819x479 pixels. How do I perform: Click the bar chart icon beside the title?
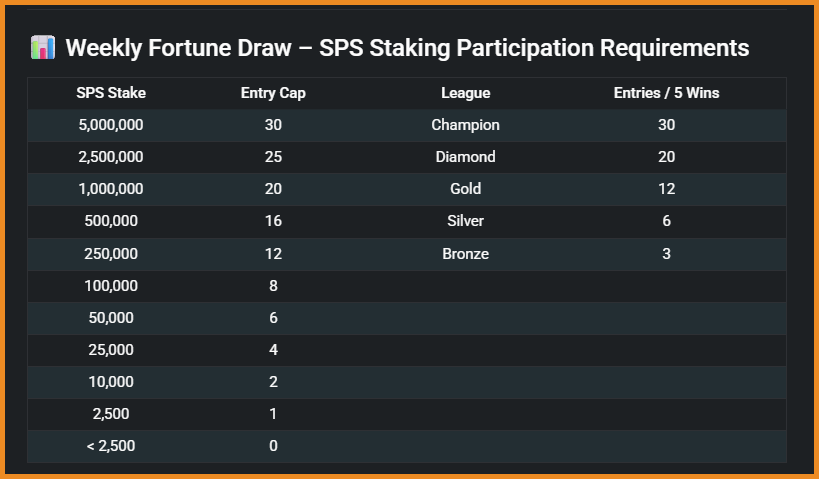42,48
